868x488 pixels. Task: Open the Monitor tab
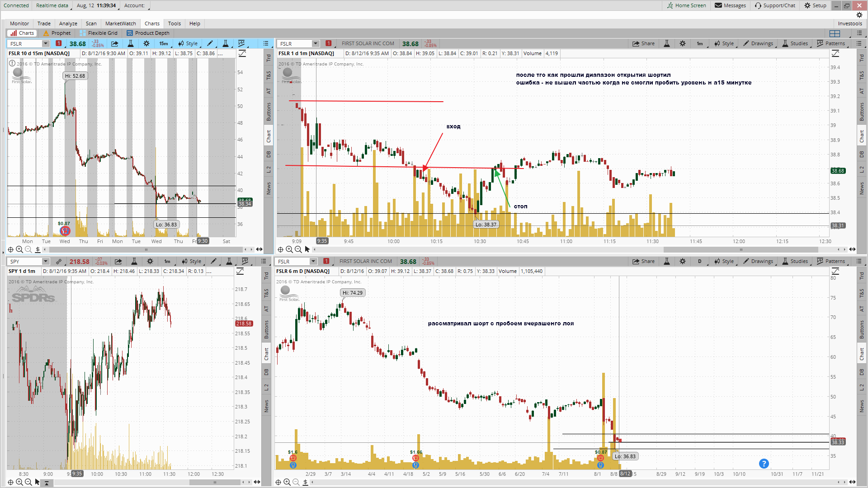tap(19, 23)
